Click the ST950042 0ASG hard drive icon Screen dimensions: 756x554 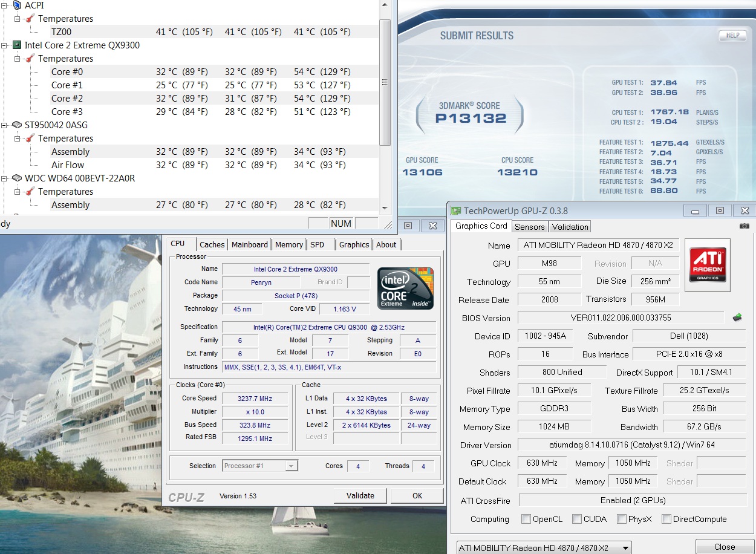17,125
